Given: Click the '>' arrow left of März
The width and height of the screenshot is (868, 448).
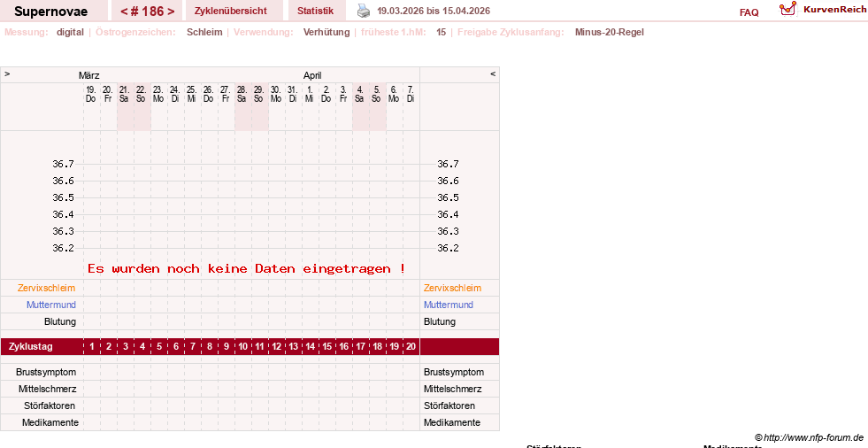Looking at the screenshot, I should [7, 73].
